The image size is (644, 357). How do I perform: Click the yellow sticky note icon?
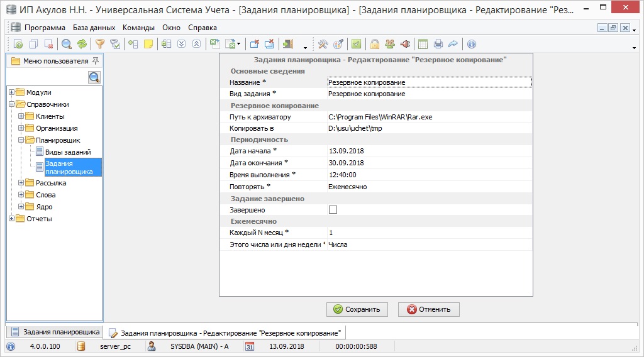click(148, 44)
